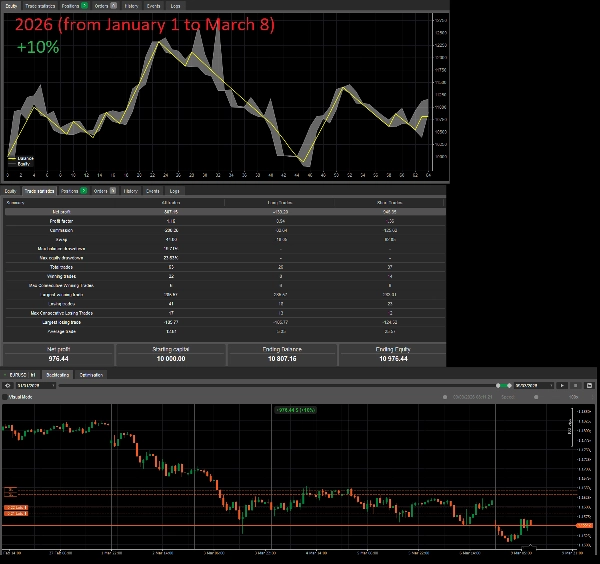Open Orders tab above the equity chart
The width and height of the screenshot is (600, 564).
coord(105,6)
